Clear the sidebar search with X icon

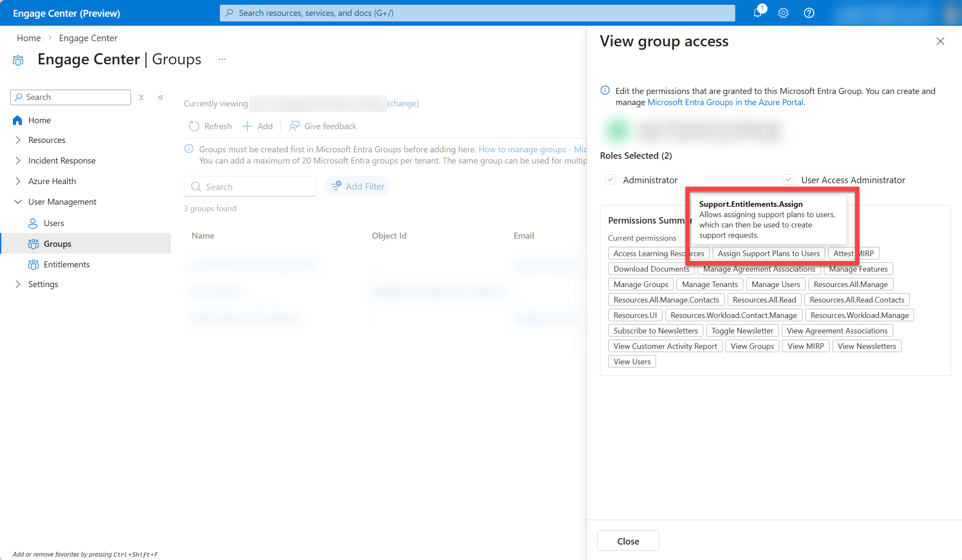pyautogui.click(x=141, y=97)
